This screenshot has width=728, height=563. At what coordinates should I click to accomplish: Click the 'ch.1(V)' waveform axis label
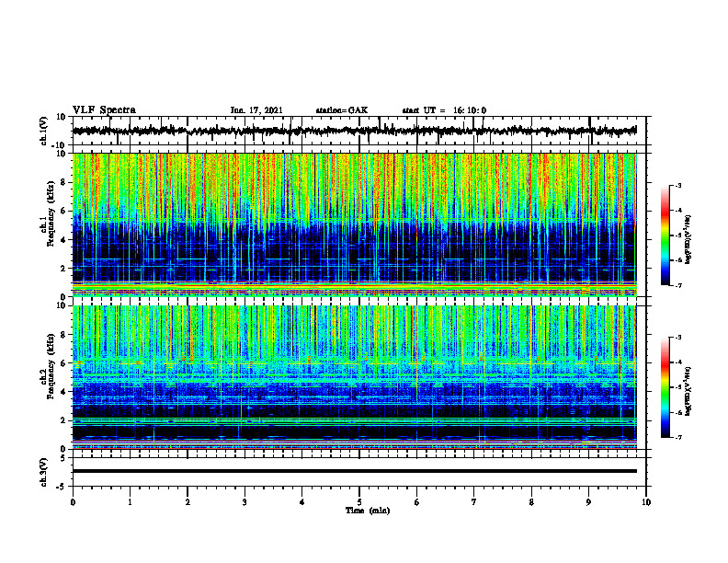coord(44,131)
